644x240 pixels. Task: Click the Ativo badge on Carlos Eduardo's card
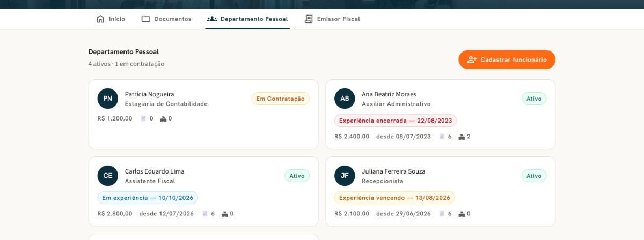pyautogui.click(x=297, y=176)
